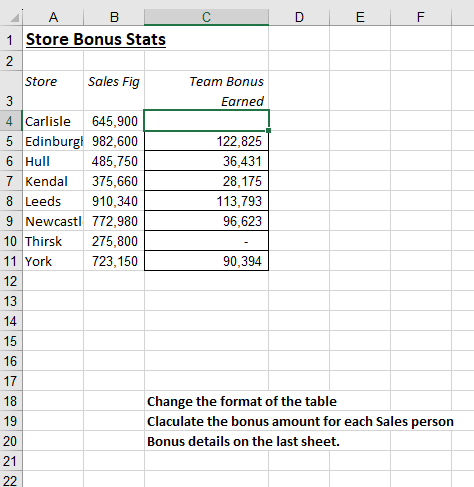Select bonus value 36,431
474x487 pixels.
coord(206,161)
